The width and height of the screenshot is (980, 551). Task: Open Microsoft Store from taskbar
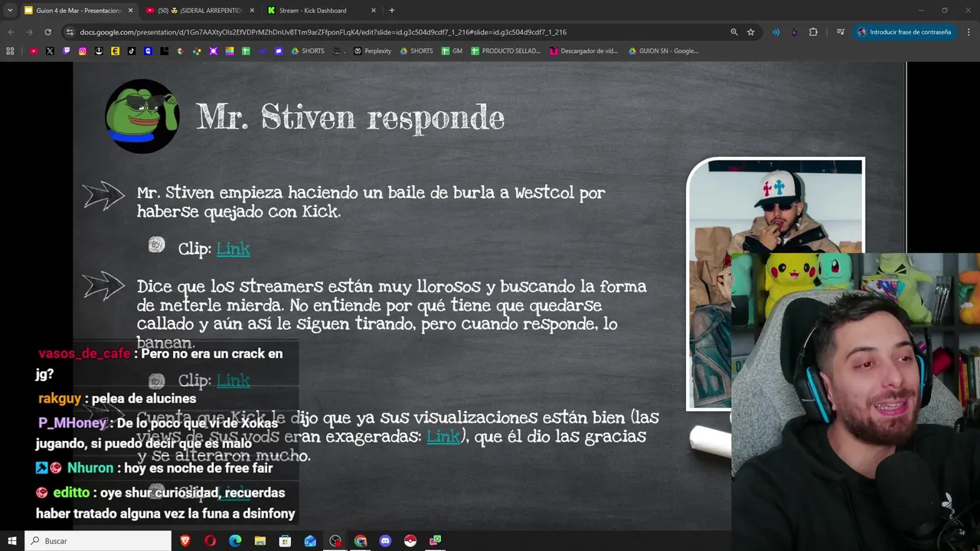[285, 541]
